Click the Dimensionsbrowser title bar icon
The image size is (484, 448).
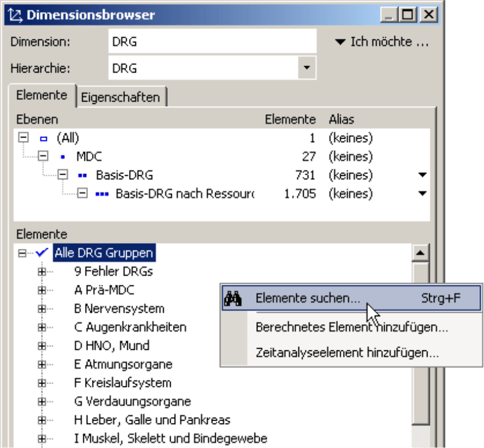coord(15,15)
